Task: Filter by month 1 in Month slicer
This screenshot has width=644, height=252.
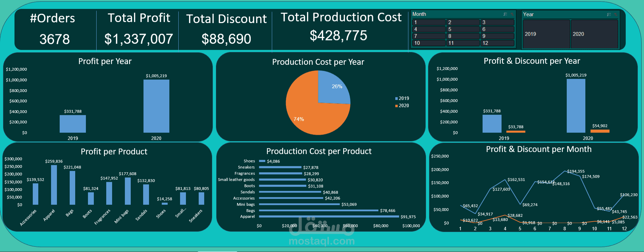Action: tap(429, 22)
